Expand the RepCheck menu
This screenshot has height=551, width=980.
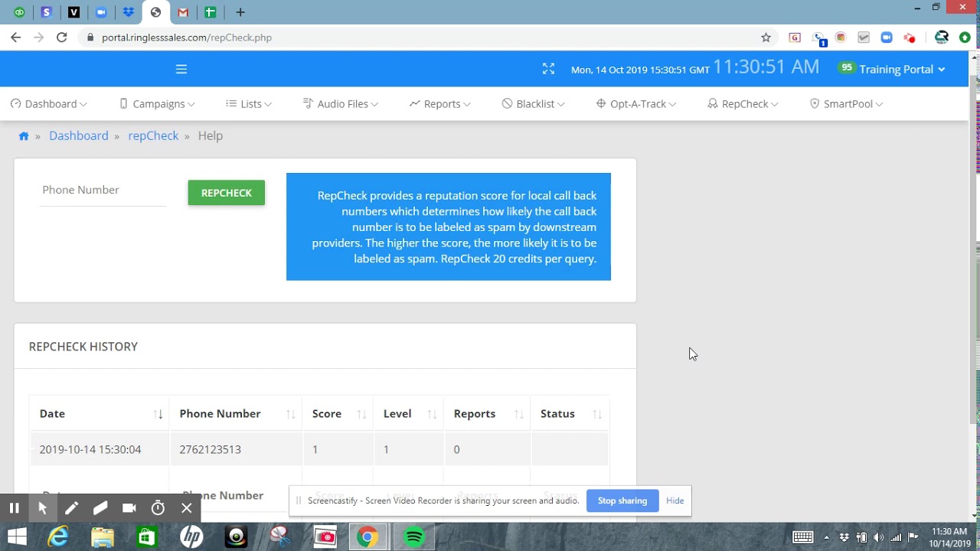pyautogui.click(x=743, y=104)
